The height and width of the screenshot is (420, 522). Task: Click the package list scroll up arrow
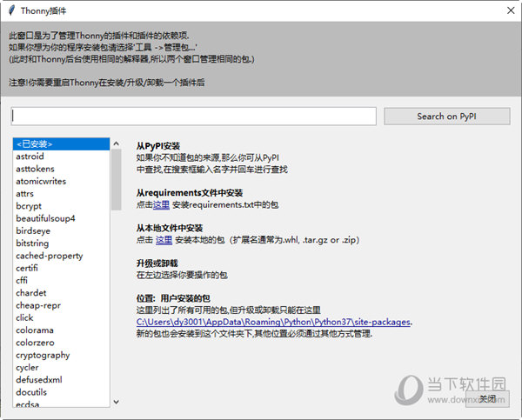click(x=117, y=143)
